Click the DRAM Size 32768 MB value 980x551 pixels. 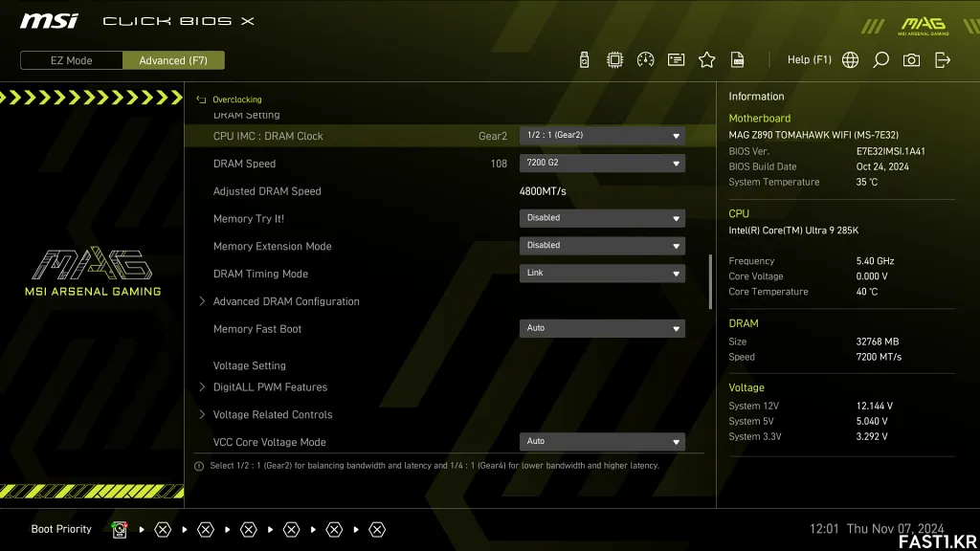(x=878, y=342)
